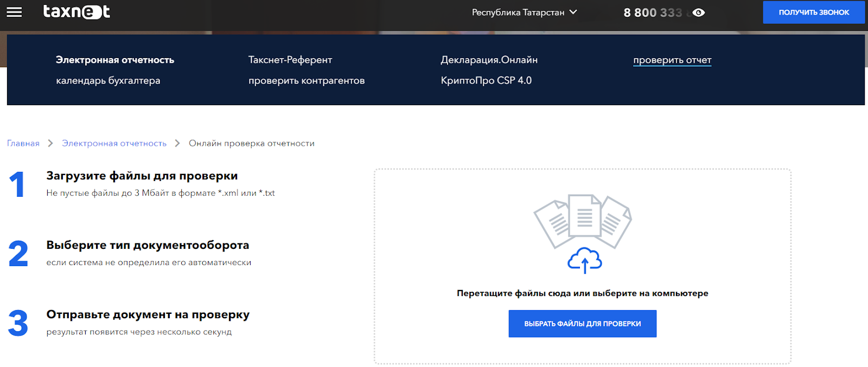This screenshot has height=367, width=868.
Task: Click text результат появится через несколько секунд
Action: click(139, 332)
